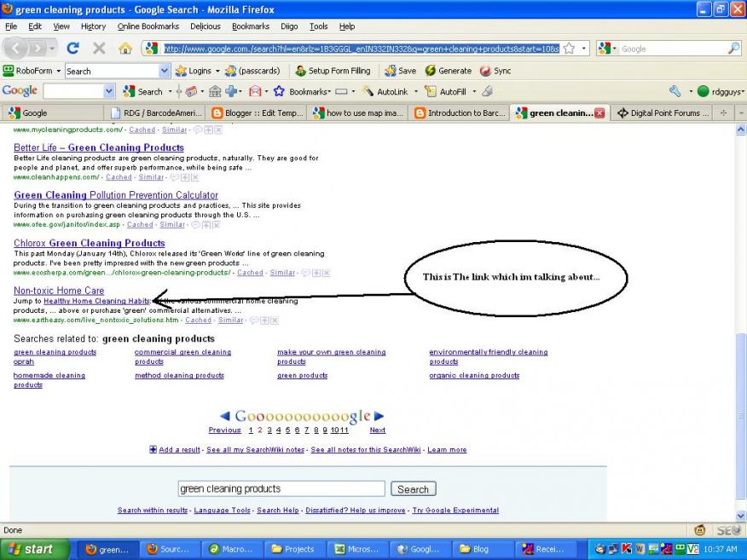
Task: Open the Delicious menu
Action: tap(206, 26)
